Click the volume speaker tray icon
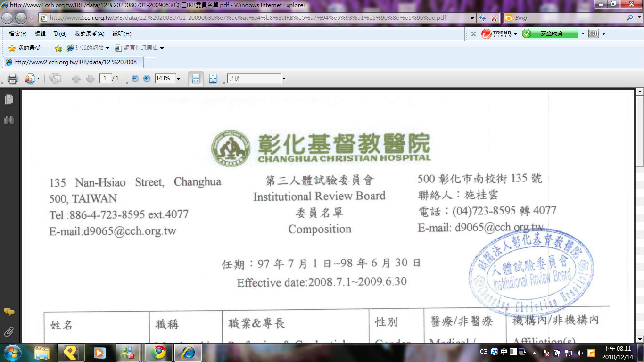The height and width of the screenshot is (362, 644). tap(579, 353)
